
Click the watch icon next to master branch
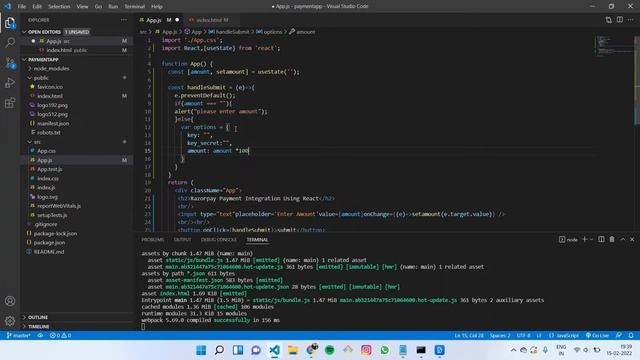tap(40, 335)
